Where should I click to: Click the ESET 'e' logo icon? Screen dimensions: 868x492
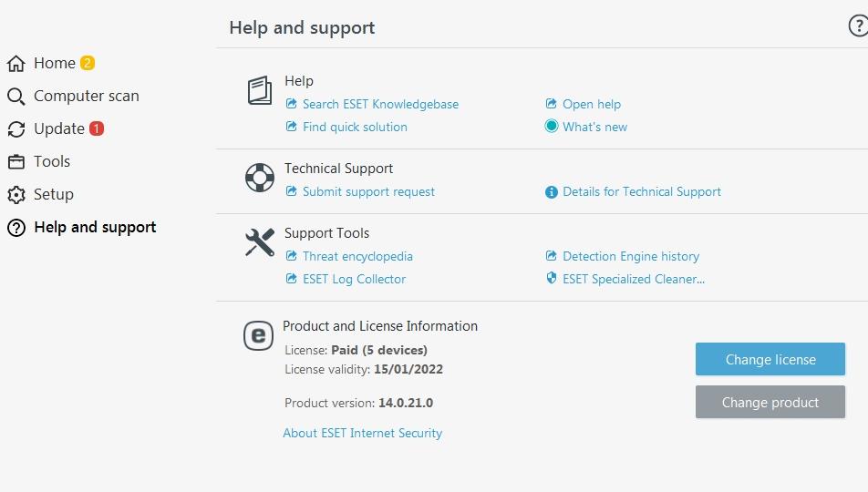pos(259,335)
